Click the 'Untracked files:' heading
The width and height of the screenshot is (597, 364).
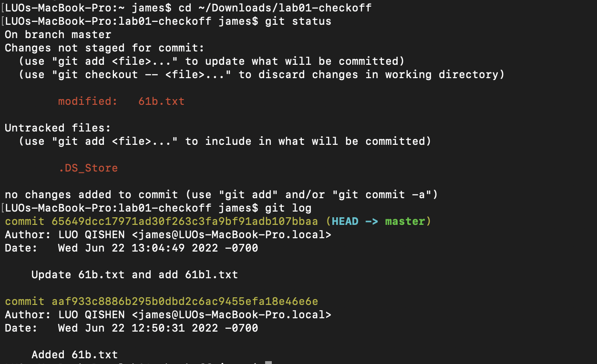point(58,128)
